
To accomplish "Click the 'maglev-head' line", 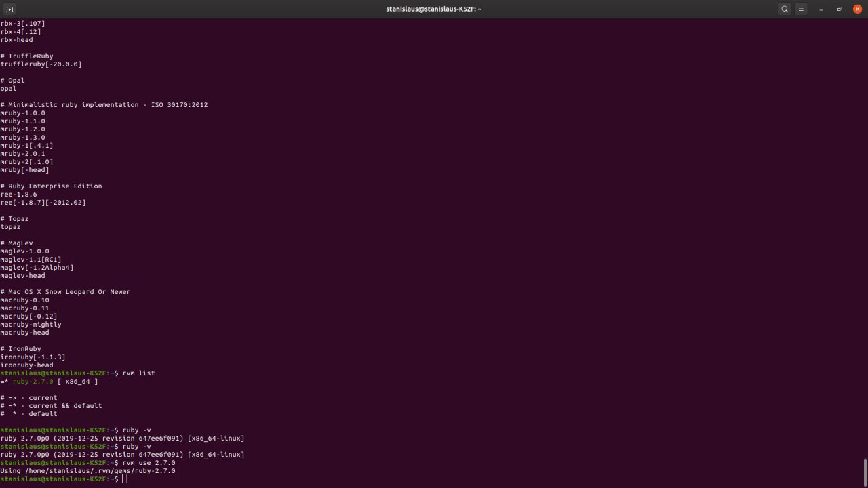I will (x=23, y=276).
